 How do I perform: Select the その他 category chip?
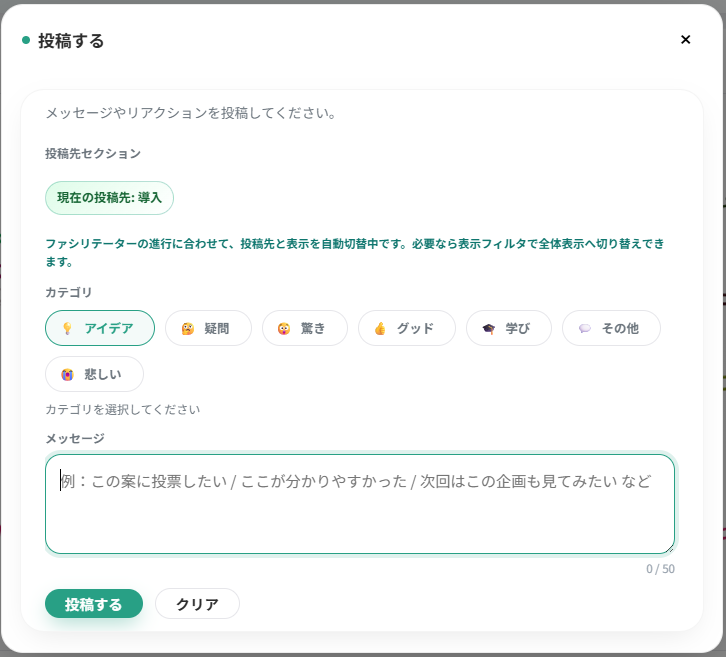click(611, 328)
